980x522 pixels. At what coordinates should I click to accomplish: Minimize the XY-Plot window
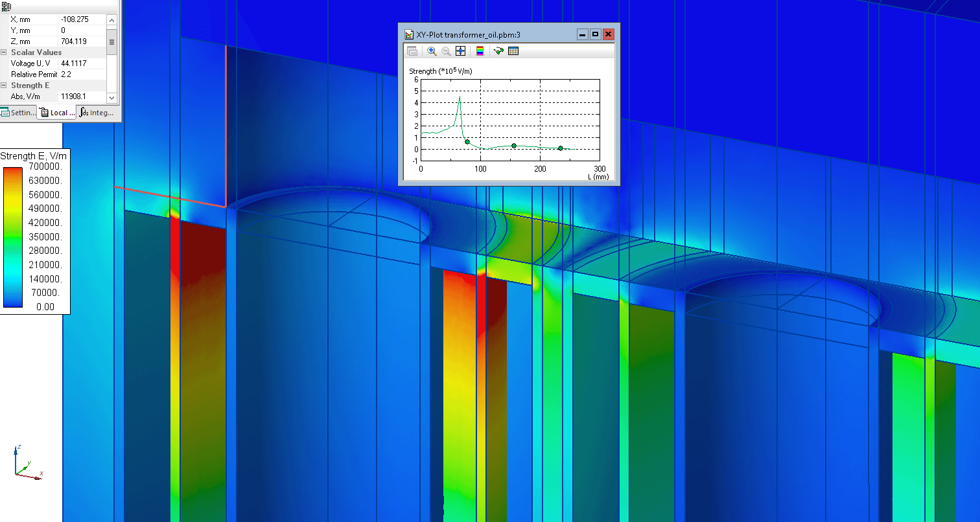point(583,34)
